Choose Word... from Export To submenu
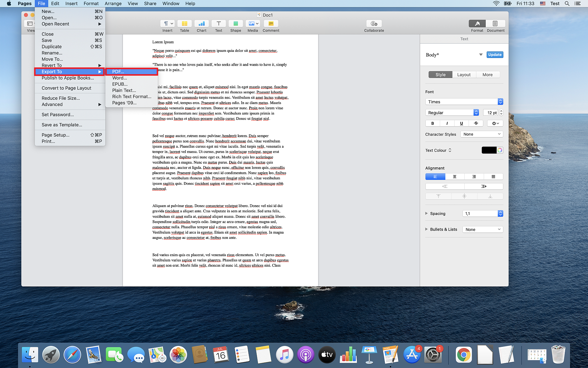 (x=120, y=78)
